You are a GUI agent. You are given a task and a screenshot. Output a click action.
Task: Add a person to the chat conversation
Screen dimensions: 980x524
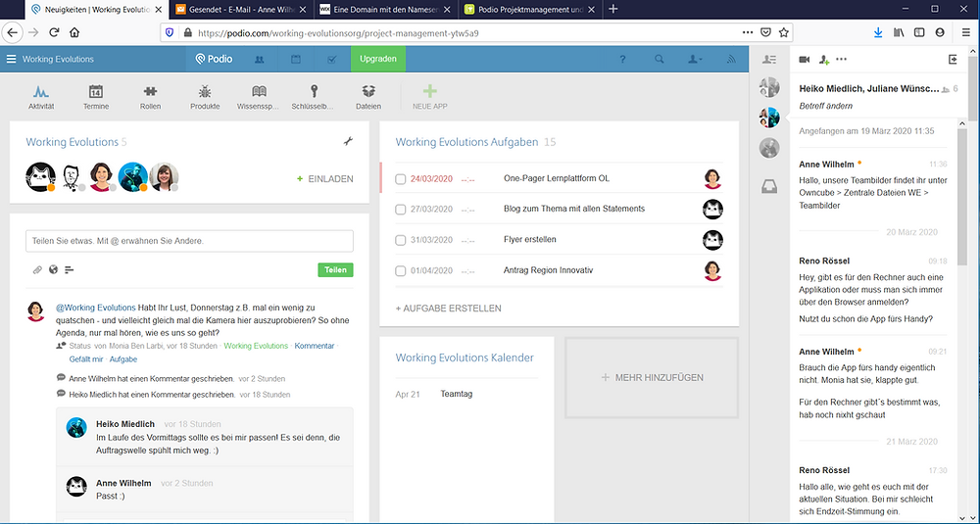(823, 60)
